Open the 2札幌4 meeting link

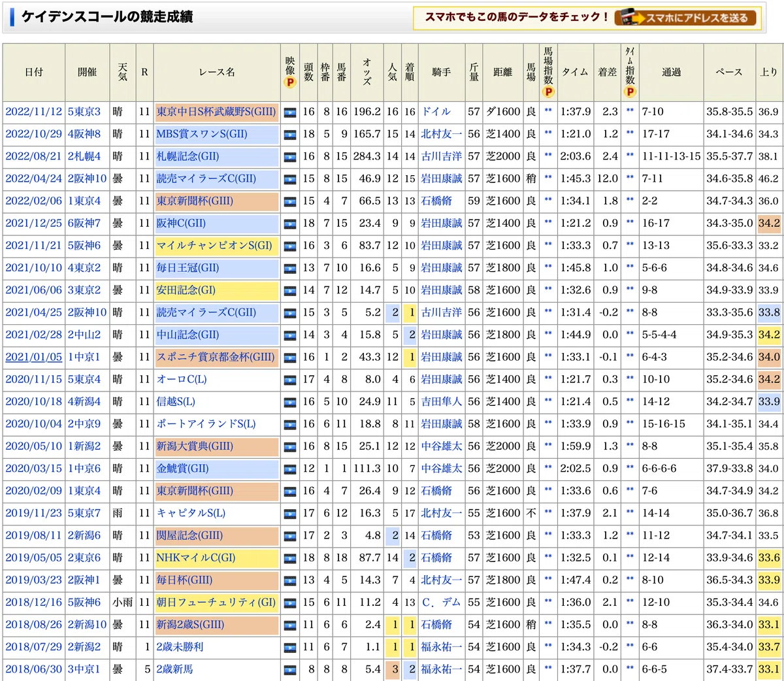click(x=84, y=156)
